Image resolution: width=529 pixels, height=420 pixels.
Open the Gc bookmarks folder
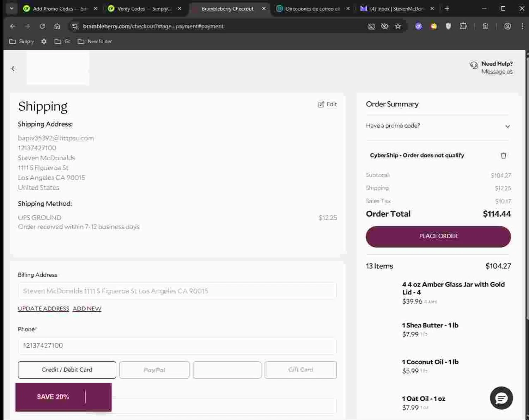[62, 41]
